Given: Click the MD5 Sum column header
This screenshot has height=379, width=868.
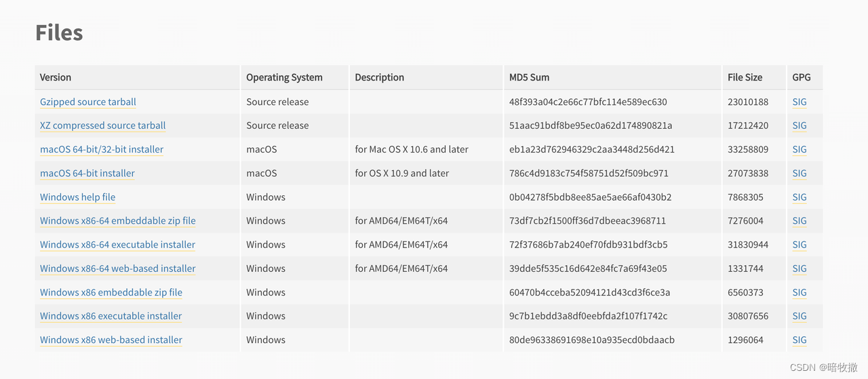Looking at the screenshot, I should click(x=529, y=77).
